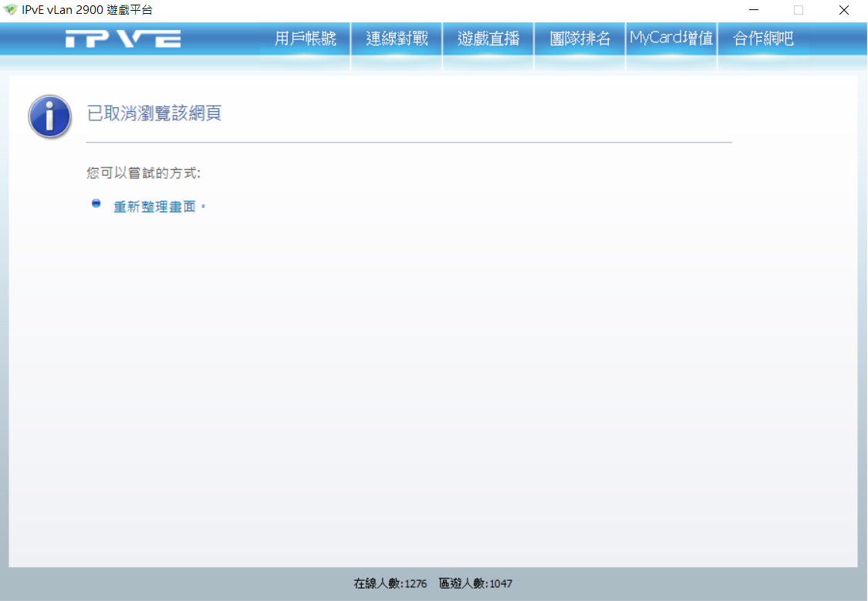Click the app icon in title bar
Image resolution: width=868 pixels, height=601 pixels.
tap(10, 10)
